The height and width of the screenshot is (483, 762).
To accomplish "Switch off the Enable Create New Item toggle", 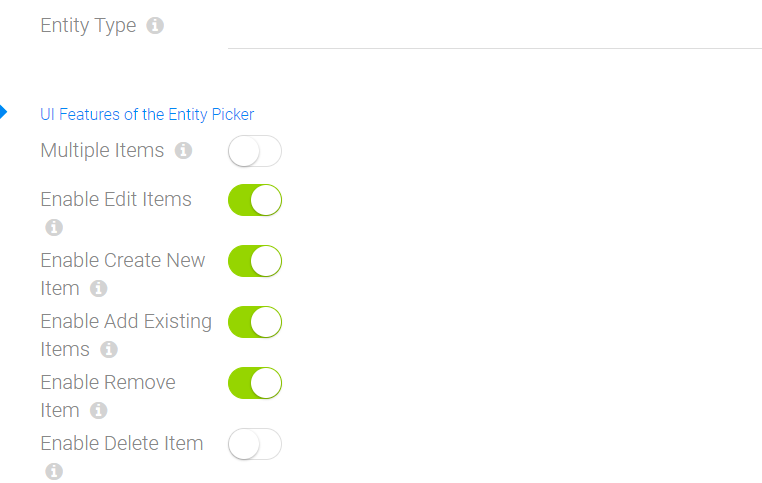I will click(255, 261).
